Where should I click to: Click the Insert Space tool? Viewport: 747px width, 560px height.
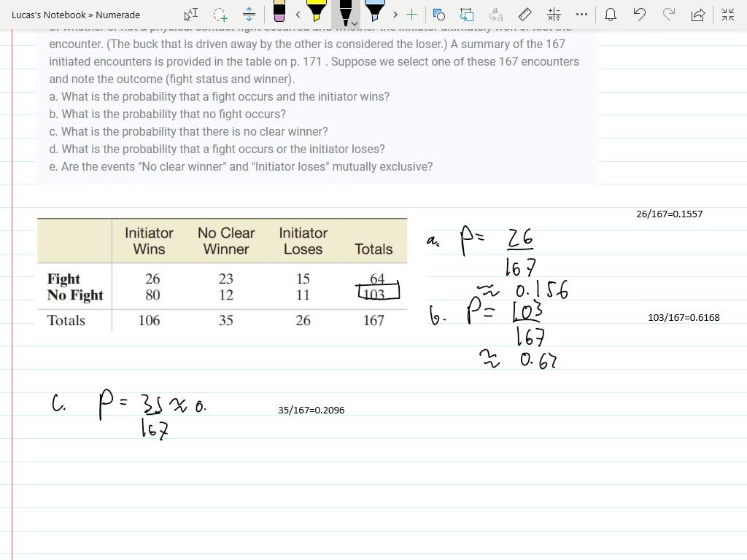(x=249, y=15)
